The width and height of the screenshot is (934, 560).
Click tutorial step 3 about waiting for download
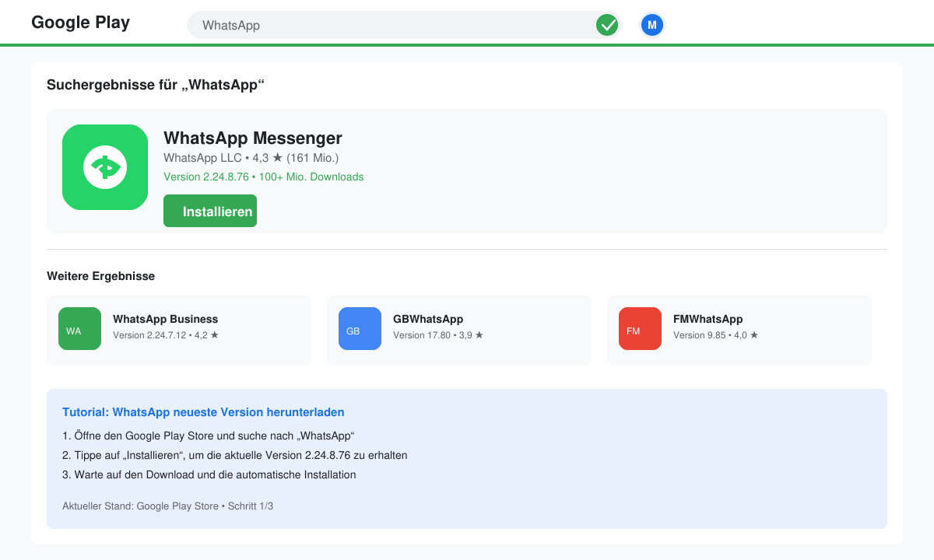pos(209,474)
